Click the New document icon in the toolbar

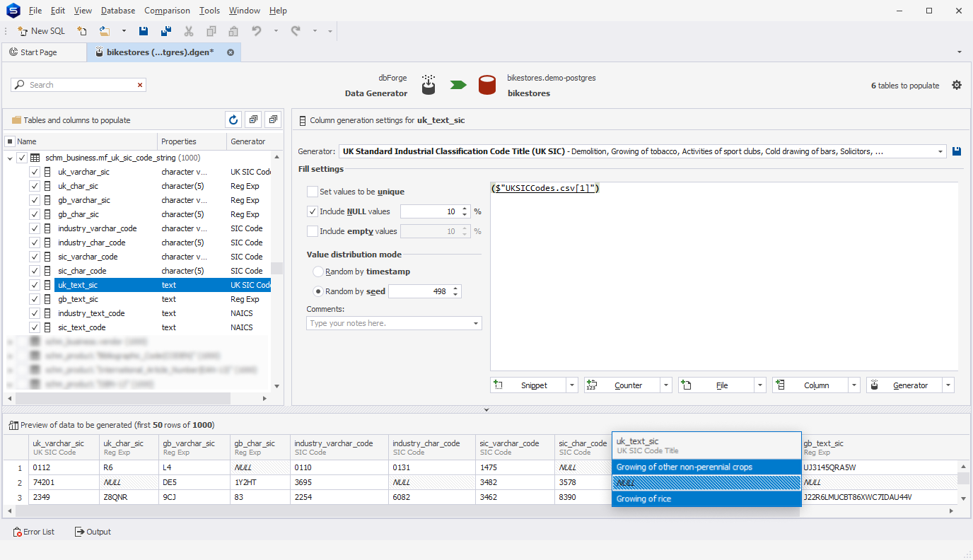pos(82,31)
